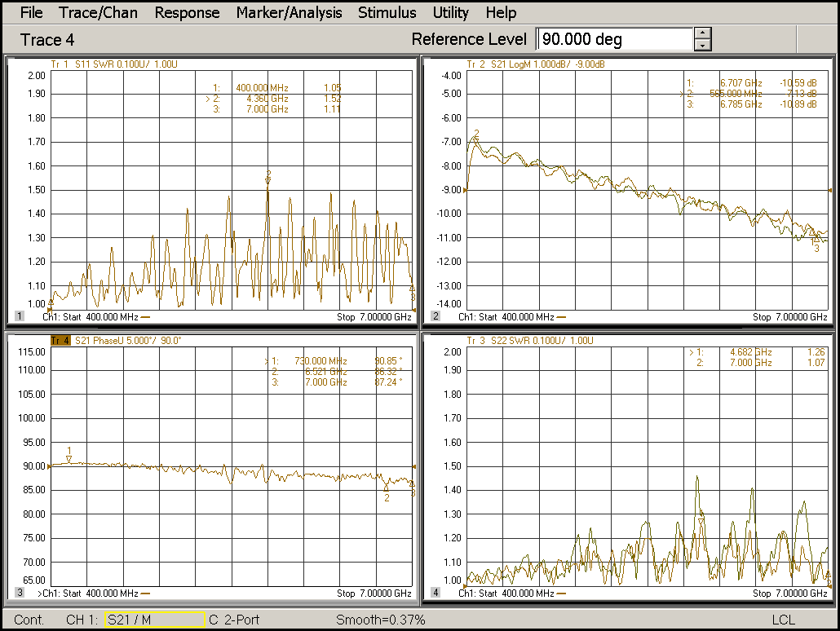Click Smooth=0.37% in the status bar

pyautogui.click(x=380, y=620)
